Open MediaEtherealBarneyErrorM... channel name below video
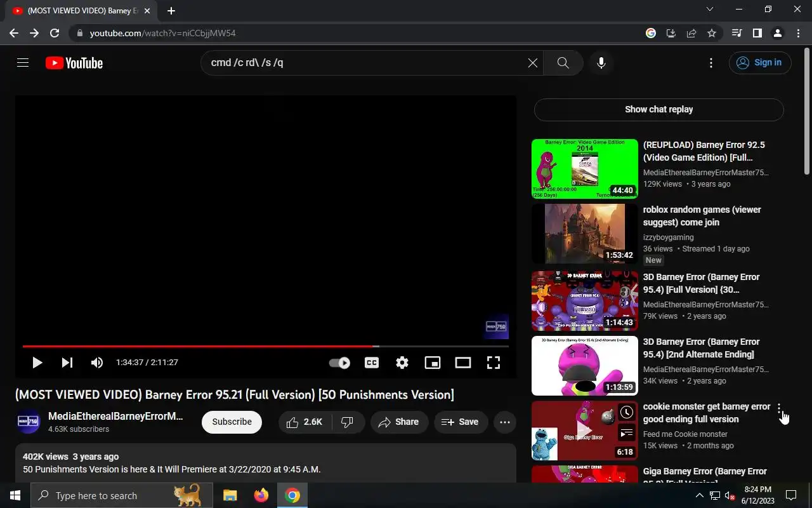812x508 pixels. [115, 417]
